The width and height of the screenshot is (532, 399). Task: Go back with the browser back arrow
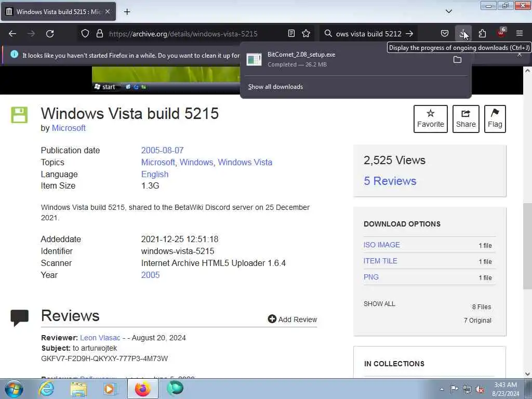tap(12, 34)
